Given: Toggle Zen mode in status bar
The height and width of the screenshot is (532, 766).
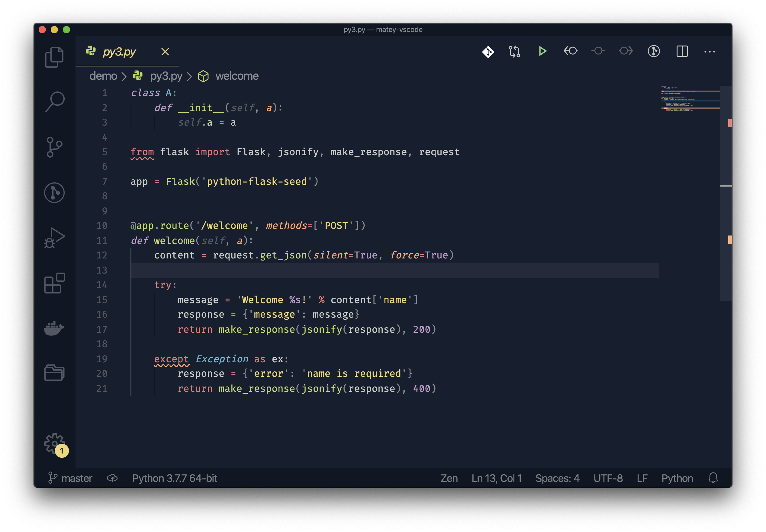Looking at the screenshot, I should pos(449,478).
